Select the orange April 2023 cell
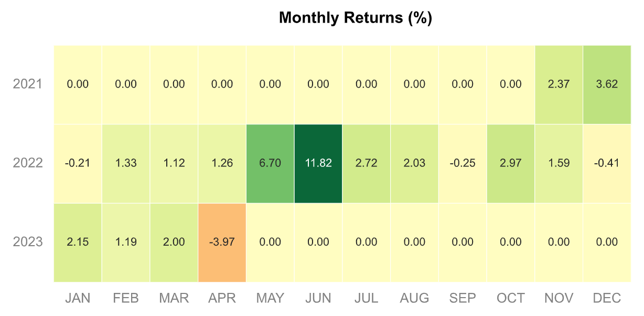 pyautogui.click(x=222, y=243)
